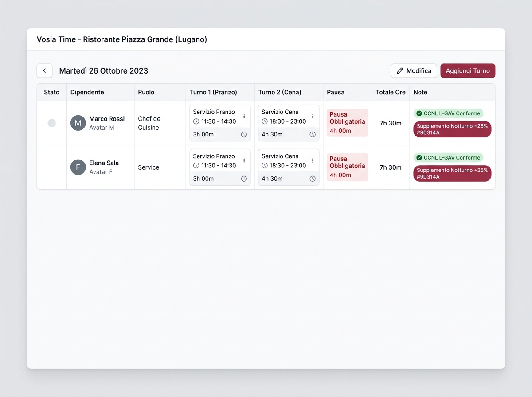Open kebab menu on Elena Sala's Servizio Cena
This screenshot has width=532, height=397.
click(x=313, y=161)
